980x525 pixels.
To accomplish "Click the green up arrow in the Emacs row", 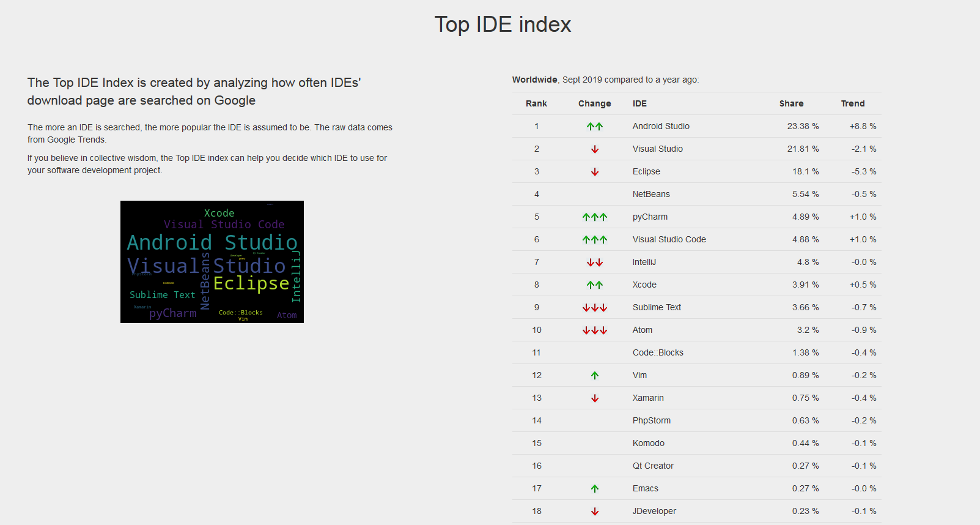I will click(595, 489).
